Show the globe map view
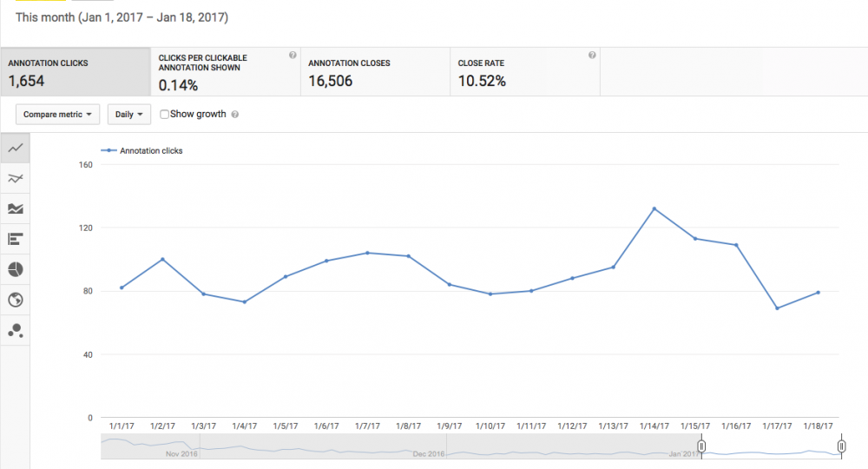The width and height of the screenshot is (868, 469). (15, 300)
